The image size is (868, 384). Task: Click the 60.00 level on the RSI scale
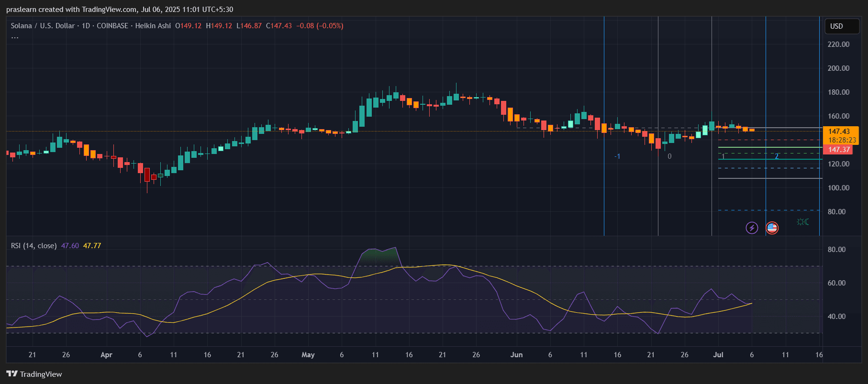click(836, 283)
